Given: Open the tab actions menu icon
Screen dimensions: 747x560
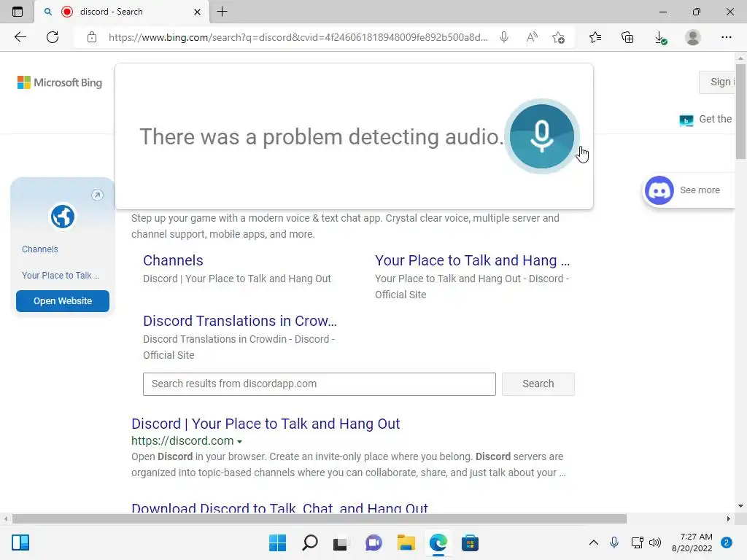Looking at the screenshot, I should tap(18, 12).
